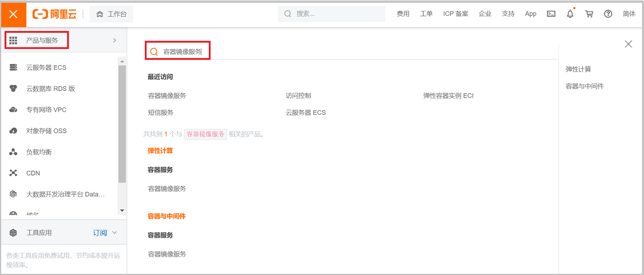
Task: Click the 负载均衡 icon
Action: (13, 152)
